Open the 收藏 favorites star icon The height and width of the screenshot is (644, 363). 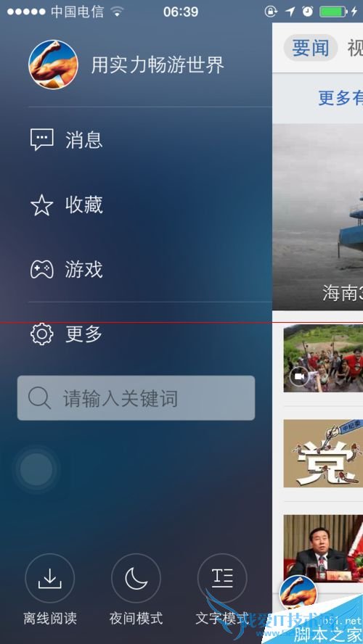point(41,205)
